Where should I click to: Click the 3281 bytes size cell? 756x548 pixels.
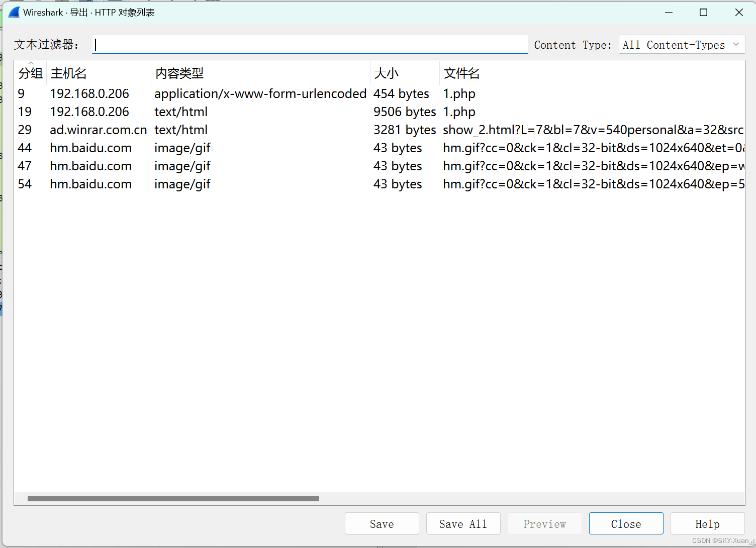pos(405,130)
